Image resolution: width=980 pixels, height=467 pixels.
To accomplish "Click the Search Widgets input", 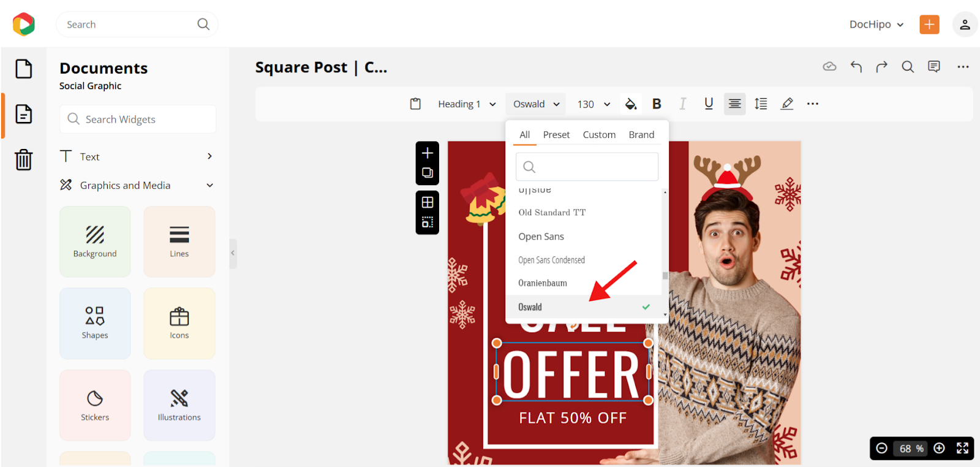I will (x=138, y=119).
